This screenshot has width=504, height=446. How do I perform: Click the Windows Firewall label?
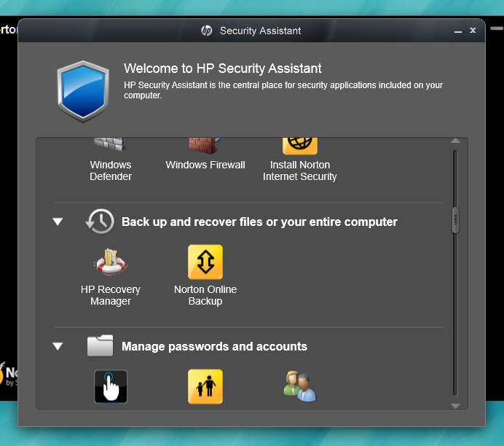[x=205, y=165]
